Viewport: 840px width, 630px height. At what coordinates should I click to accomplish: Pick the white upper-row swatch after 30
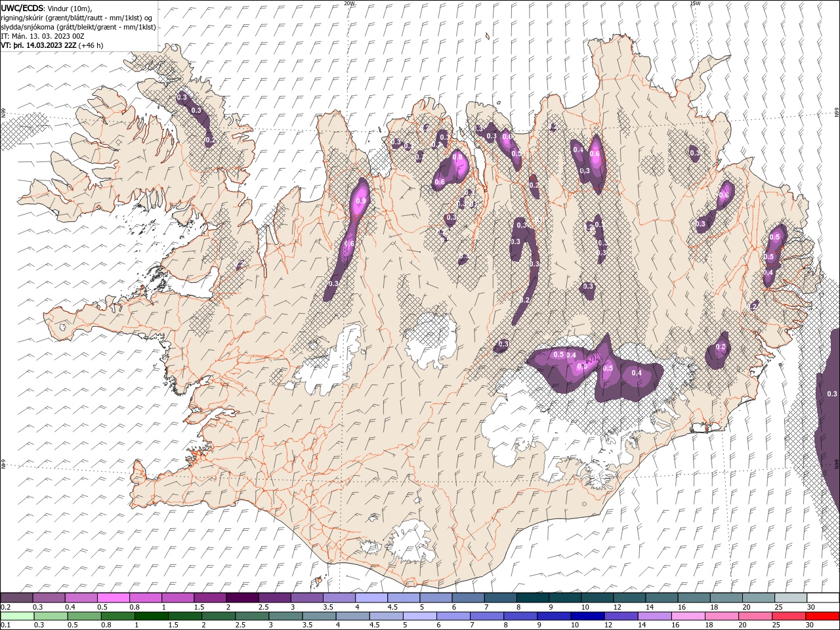tap(823, 598)
